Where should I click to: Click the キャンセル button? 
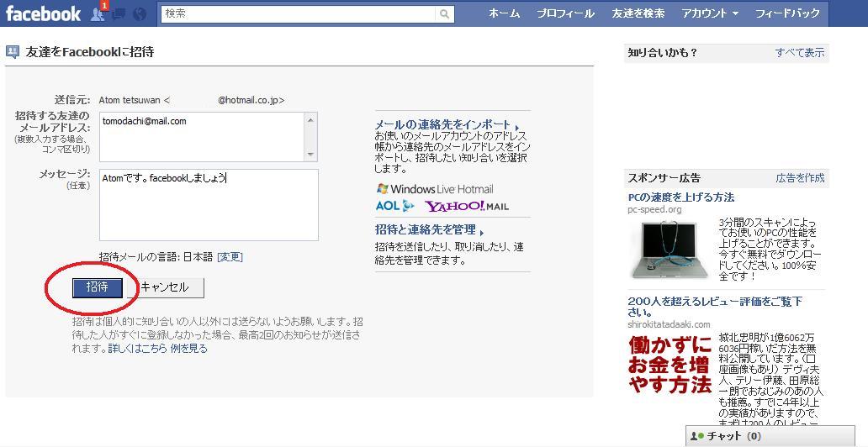[x=164, y=287]
